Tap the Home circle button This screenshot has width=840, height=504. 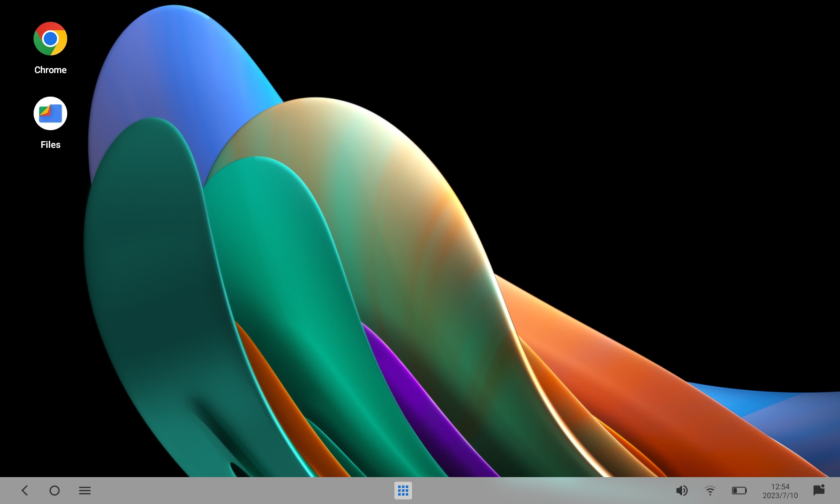(x=55, y=491)
